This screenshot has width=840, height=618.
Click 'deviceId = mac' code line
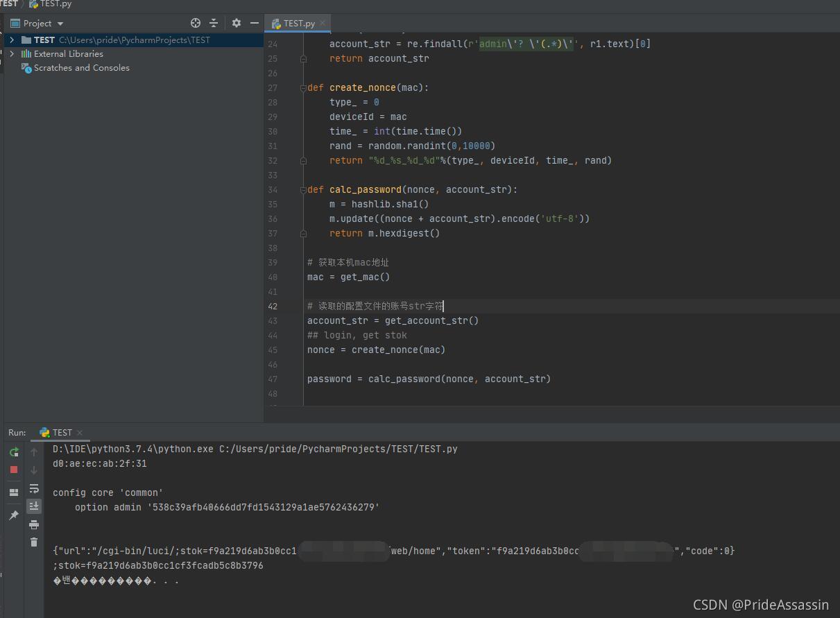tap(368, 117)
